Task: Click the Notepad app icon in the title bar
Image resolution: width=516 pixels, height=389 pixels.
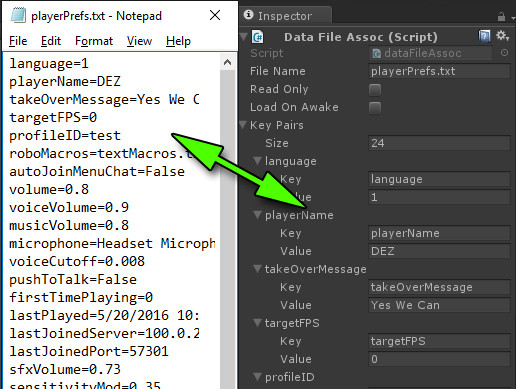Action: coord(18,15)
